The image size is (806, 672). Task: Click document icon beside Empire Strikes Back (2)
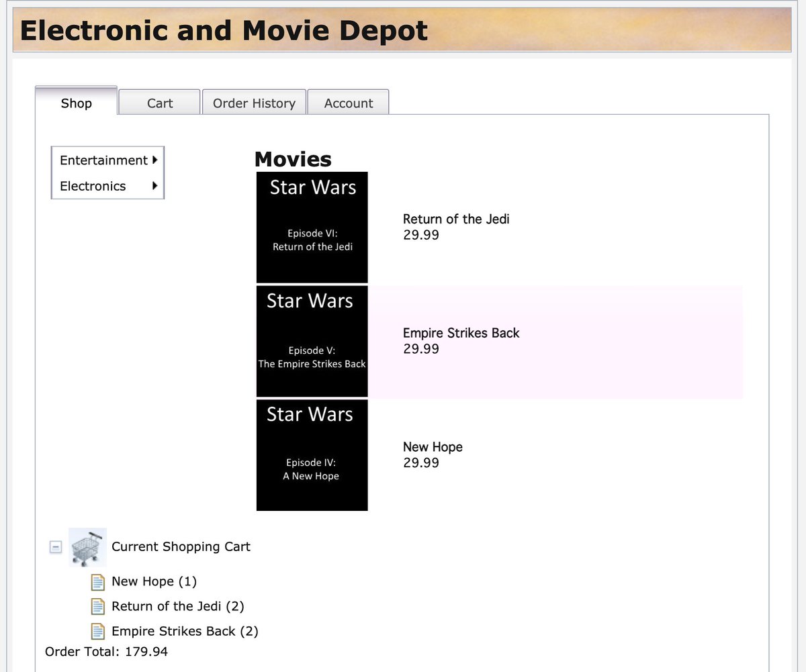click(98, 631)
